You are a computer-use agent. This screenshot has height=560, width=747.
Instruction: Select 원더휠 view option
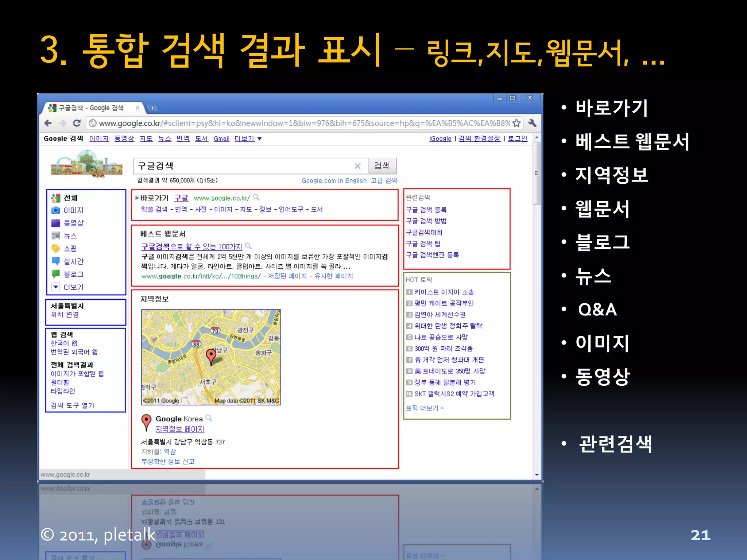(x=60, y=382)
